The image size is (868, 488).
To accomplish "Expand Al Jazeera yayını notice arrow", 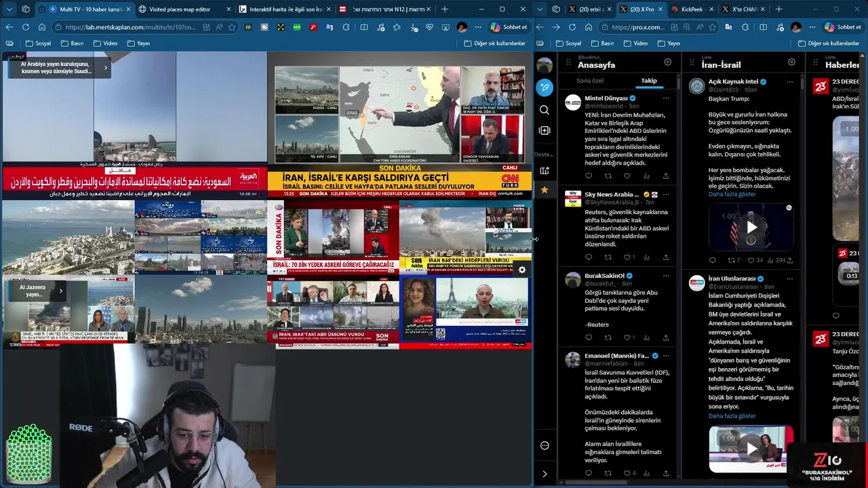I will tap(60, 291).
